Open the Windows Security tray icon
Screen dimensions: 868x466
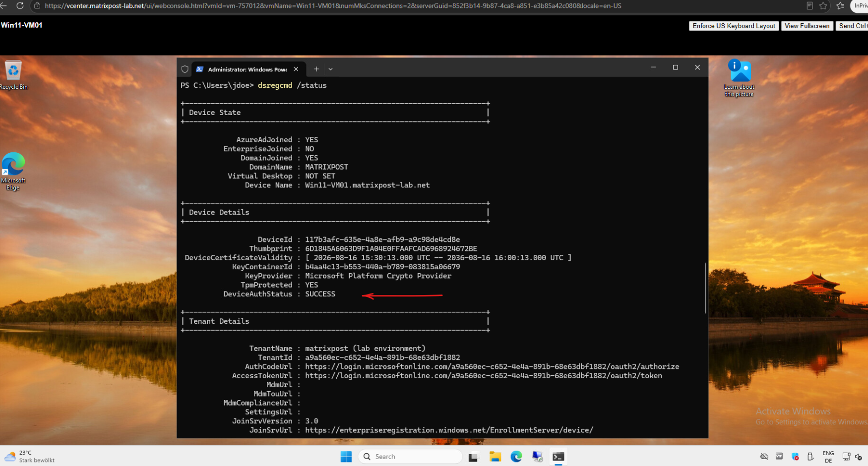click(795, 457)
